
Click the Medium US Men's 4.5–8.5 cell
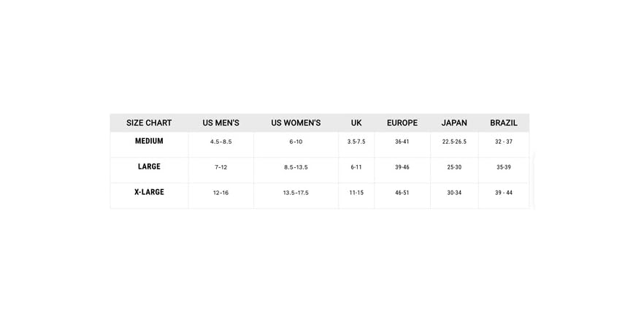coord(221,142)
